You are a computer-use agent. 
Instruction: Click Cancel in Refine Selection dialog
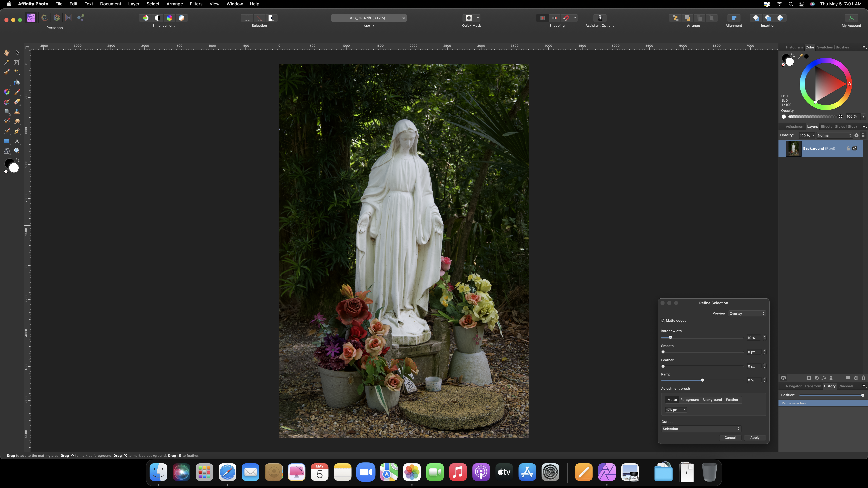(x=730, y=438)
